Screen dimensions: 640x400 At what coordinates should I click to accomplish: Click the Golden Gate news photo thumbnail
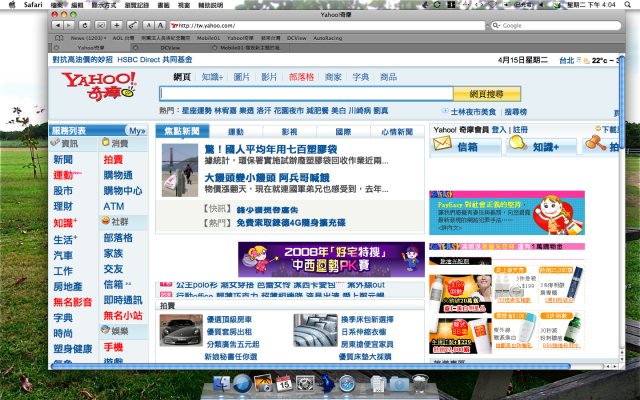click(180, 170)
